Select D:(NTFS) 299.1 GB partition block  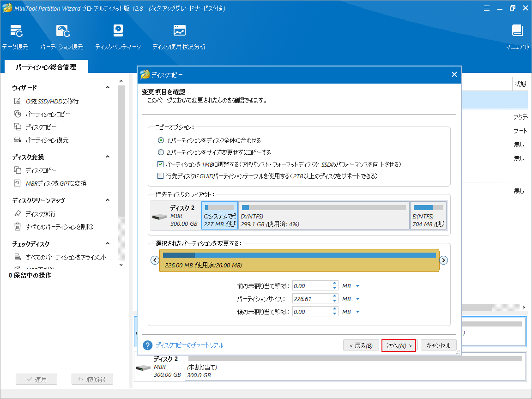tap(324, 216)
